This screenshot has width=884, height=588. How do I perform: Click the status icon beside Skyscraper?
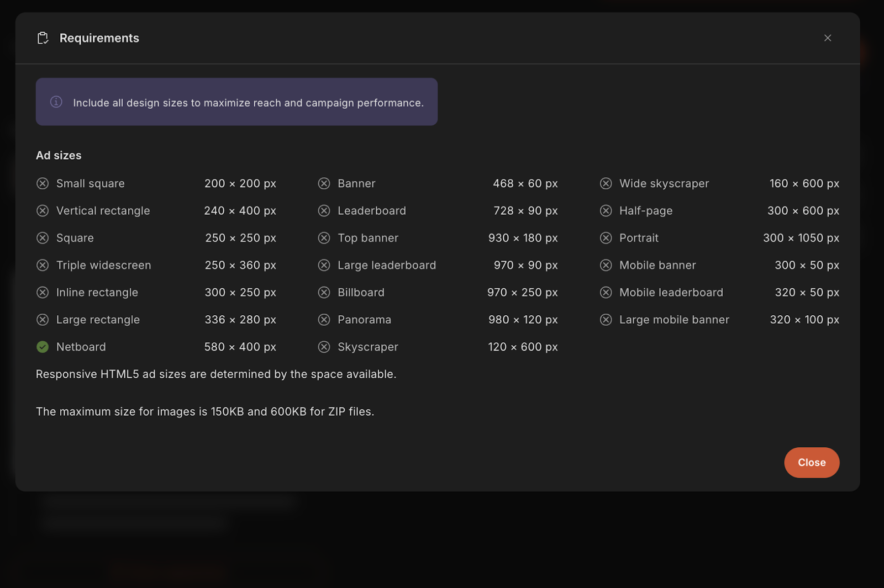coord(324,347)
